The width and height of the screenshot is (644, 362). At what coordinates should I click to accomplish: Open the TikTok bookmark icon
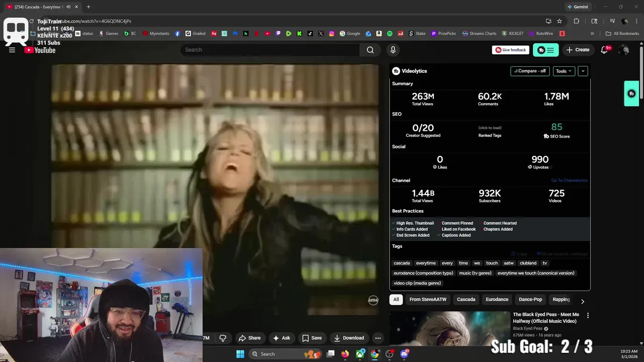tap(310, 34)
